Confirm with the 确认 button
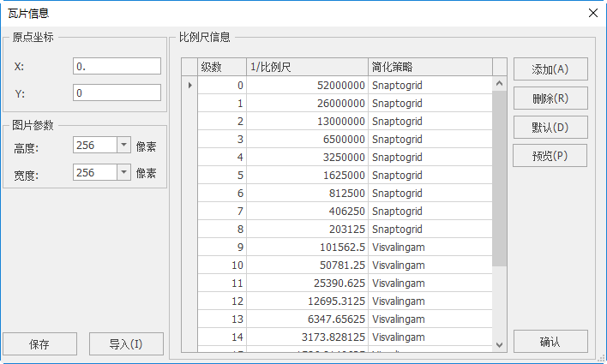Viewport: 607px width, 364px height. point(550,342)
